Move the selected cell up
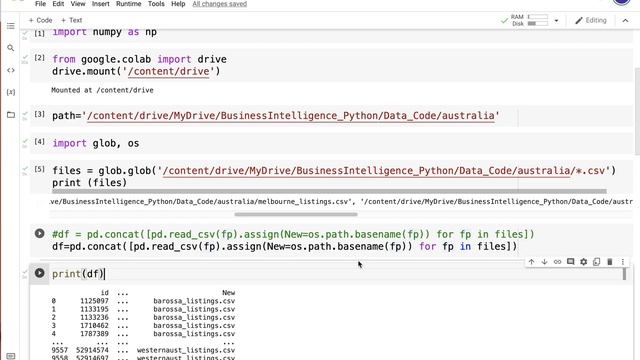The height and width of the screenshot is (360, 640). (531, 262)
